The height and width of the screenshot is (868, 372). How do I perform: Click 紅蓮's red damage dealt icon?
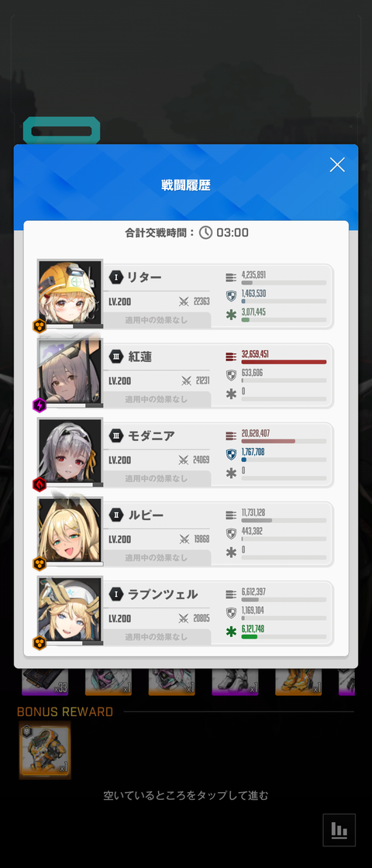(232, 356)
